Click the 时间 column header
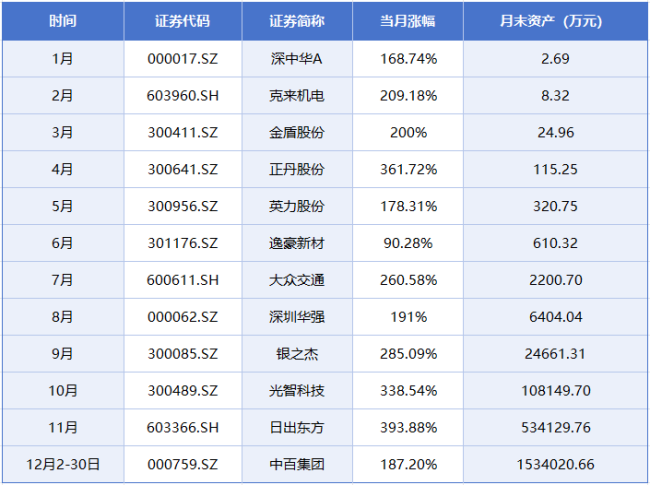 tap(63, 21)
